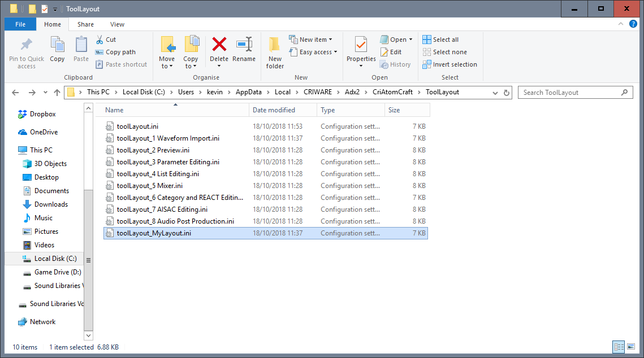Click Invert selection in the ribbon
The width and height of the screenshot is (644, 358).
pyautogui.click(x=449, y=64)
